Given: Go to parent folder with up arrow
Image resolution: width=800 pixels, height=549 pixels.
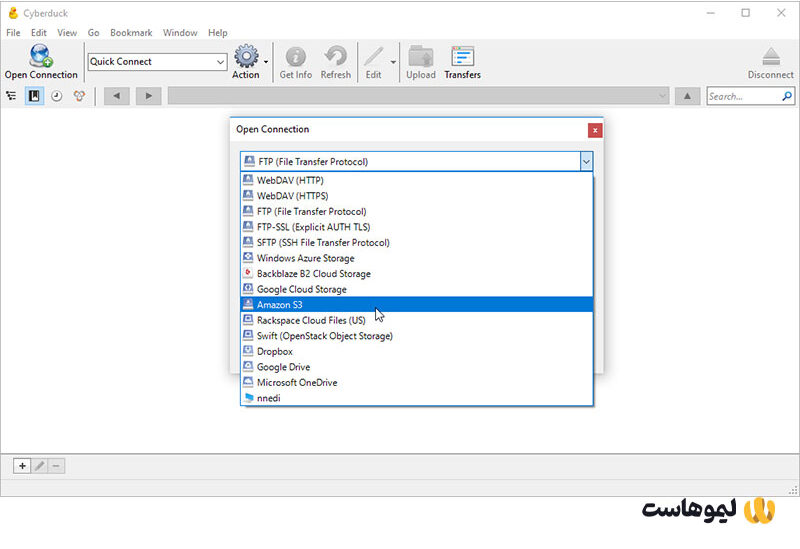Looking at the screenshot, I should coord(687,96).
